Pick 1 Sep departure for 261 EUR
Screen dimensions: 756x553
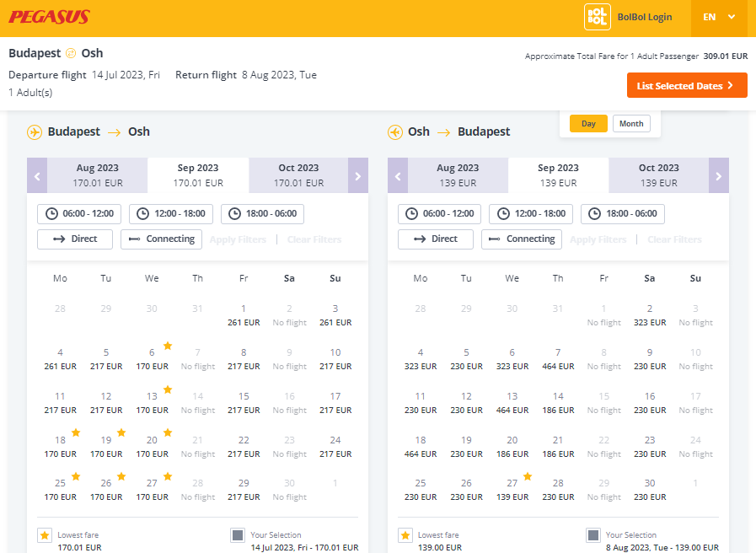pos(244,315)
